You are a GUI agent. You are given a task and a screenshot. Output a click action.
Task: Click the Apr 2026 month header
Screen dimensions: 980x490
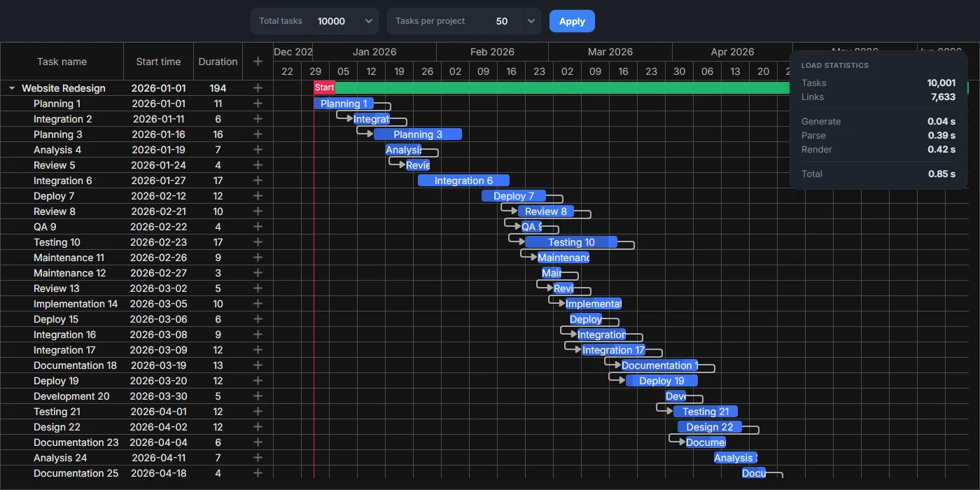click(x=732, y=52)
